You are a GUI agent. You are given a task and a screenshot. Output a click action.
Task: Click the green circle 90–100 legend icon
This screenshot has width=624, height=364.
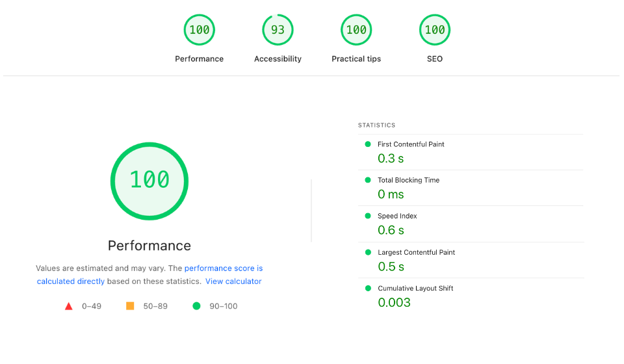[196, 306]
